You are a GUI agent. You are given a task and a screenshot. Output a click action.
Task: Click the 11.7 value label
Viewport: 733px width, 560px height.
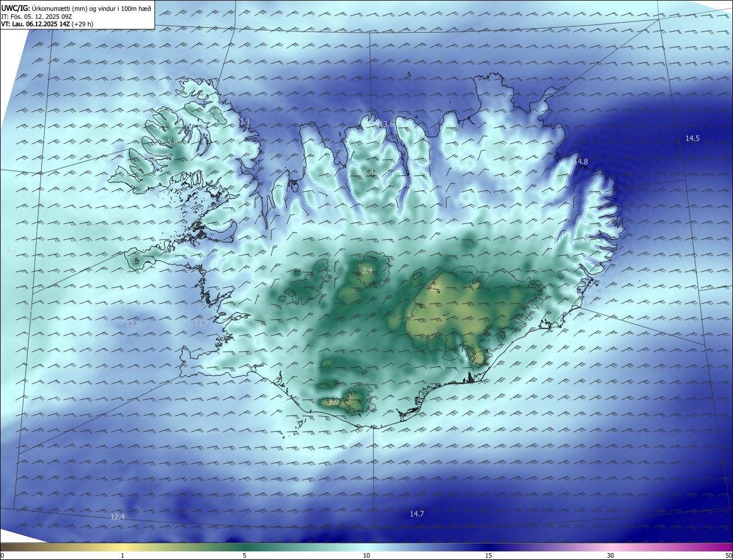click(x=202, y=324)
